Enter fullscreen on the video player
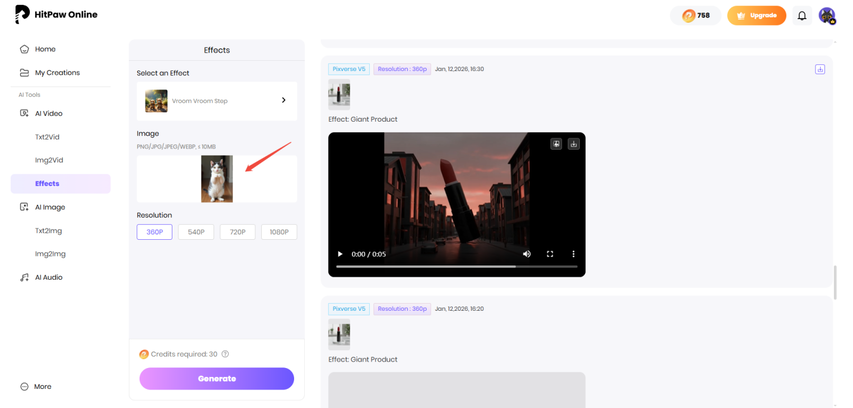This screenshot has width=853, height=408. (x=550, y=254)
